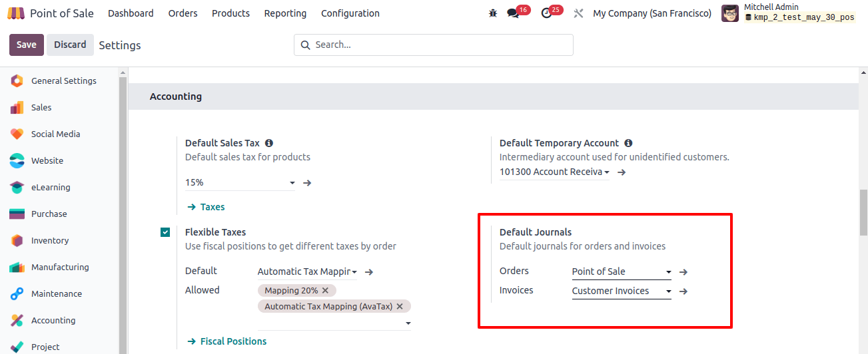Click the Settings breadcrumb title
This screenshot has height=354, width=868.
(x=120, y=45)
